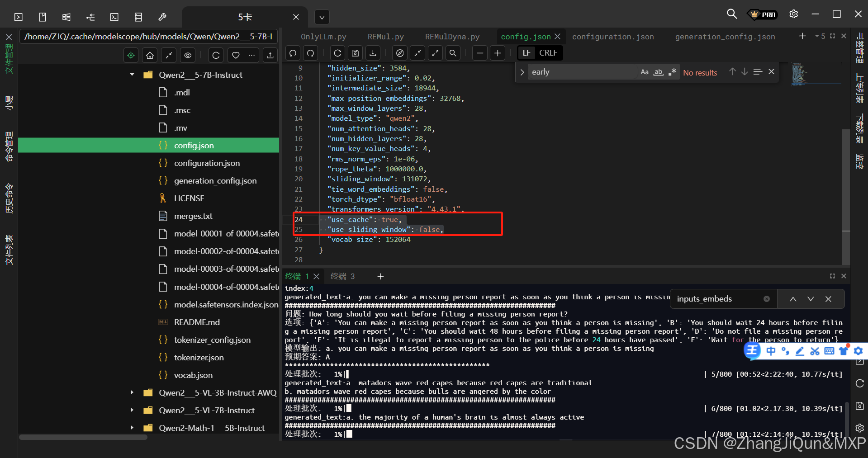Switch to REMulDyna.py tab

coord(452,37)
